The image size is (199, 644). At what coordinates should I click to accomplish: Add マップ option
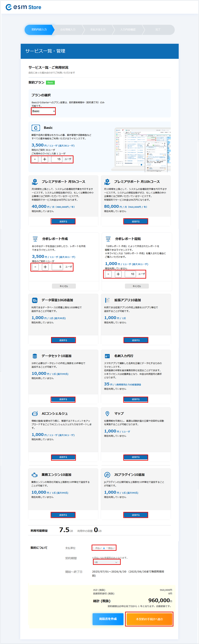click(x=135, y=457)
